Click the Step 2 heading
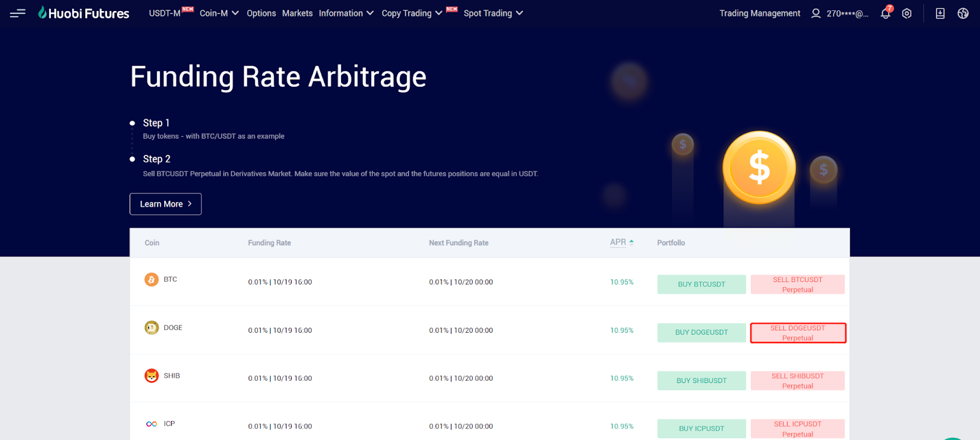The image size is (980, 440). click(157, 159)
